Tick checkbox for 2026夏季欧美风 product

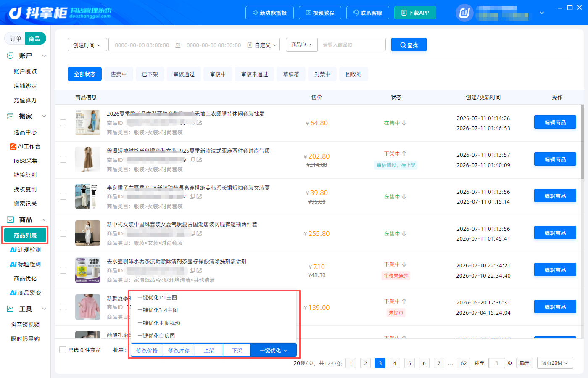(63, 123)
